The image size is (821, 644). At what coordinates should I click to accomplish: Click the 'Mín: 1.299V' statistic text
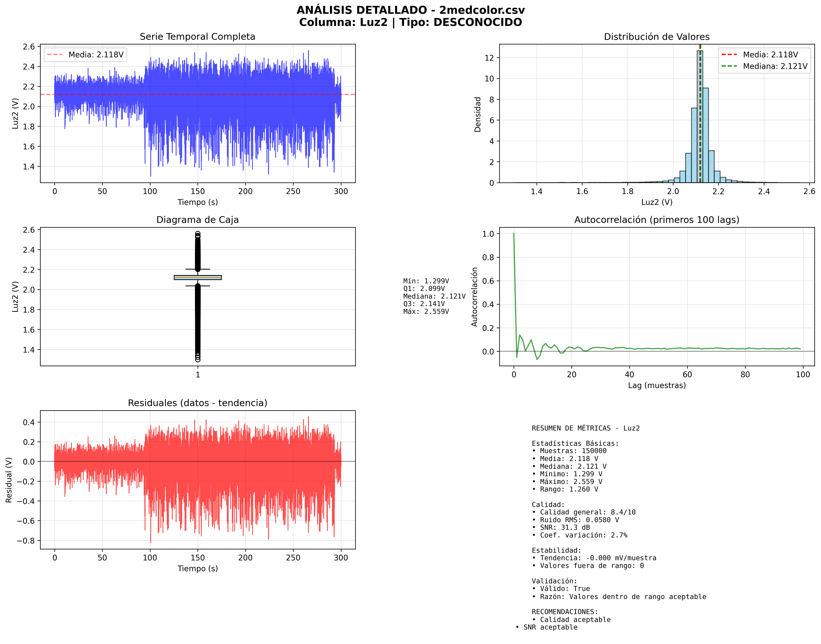426,281
